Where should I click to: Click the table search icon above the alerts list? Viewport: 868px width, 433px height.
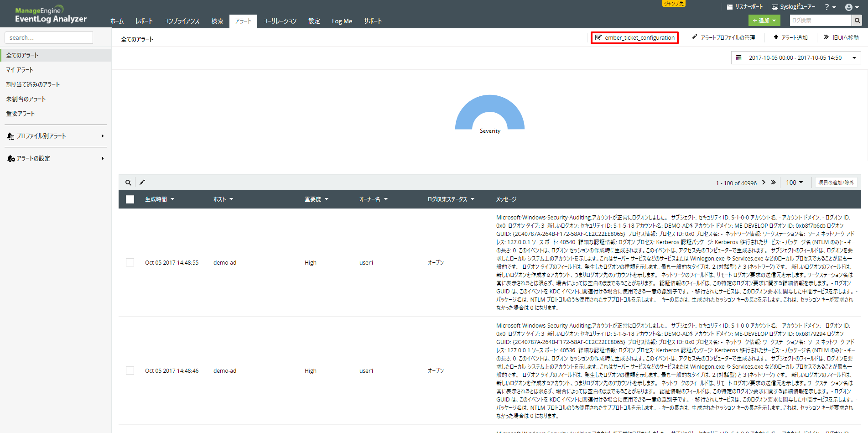pyautogui.click(x=128, y=183)
